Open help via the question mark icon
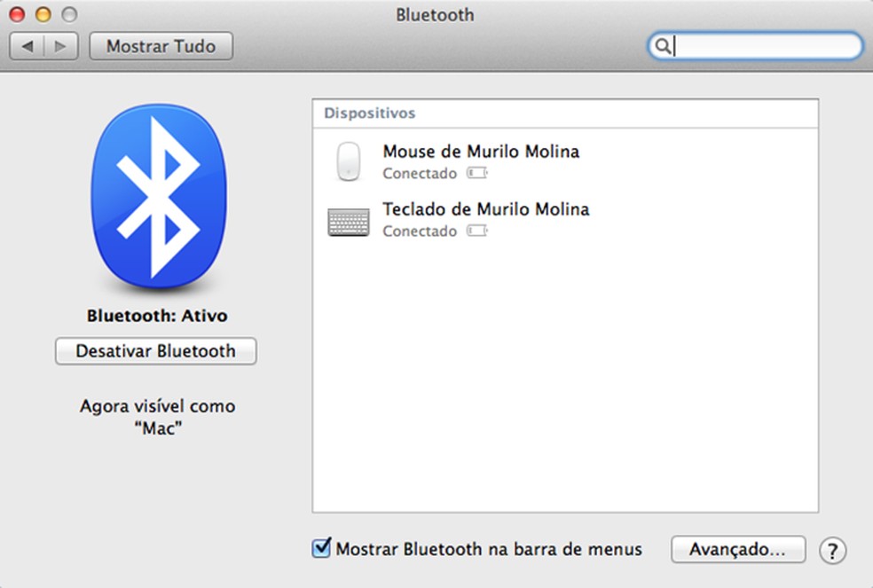This screenshot has width=873, height=588. point(831,550)
